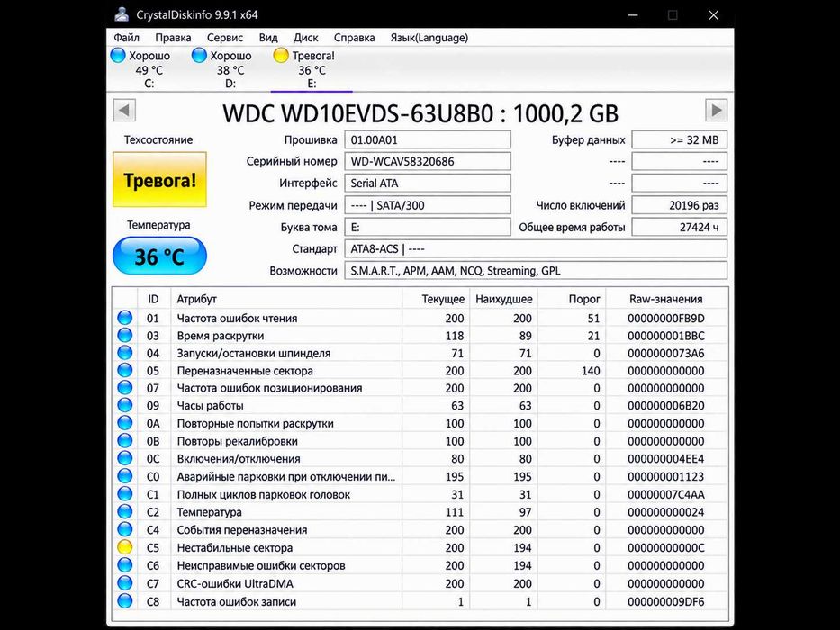Screen dimensions: 840x630
Task: Click the Число включений value 20196 раз
Action: pos(679,205)
